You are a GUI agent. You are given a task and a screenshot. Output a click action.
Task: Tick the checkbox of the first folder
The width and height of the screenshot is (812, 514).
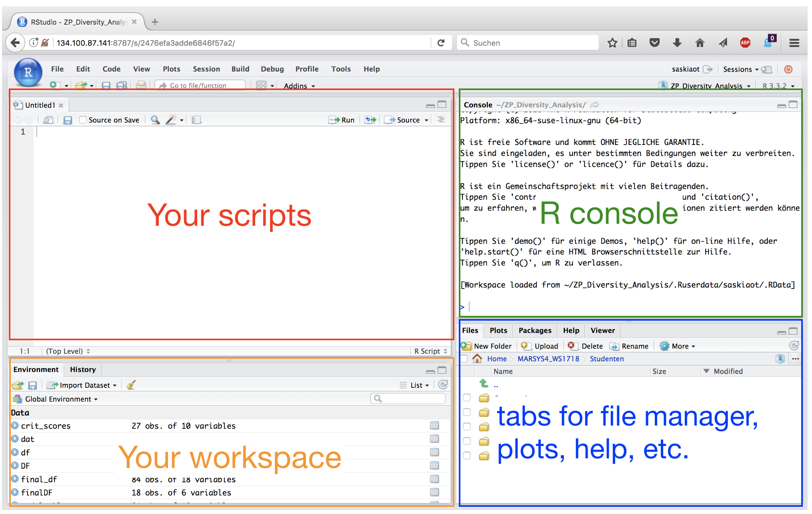467,398
